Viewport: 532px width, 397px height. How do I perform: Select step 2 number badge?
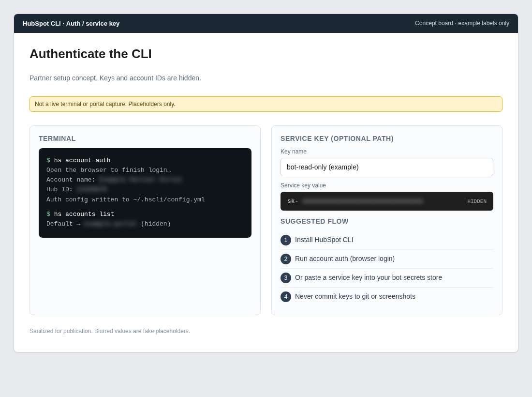[x=286, y=259]
